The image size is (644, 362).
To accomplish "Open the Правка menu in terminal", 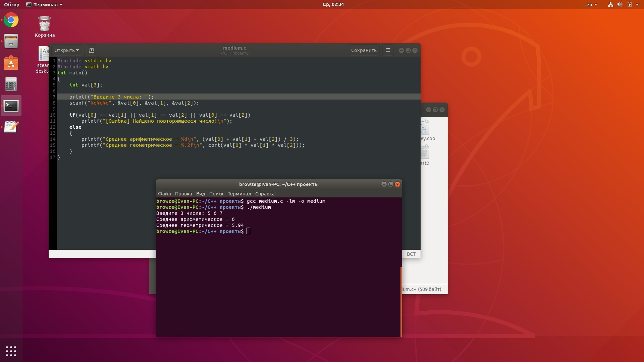I will 183,194.
